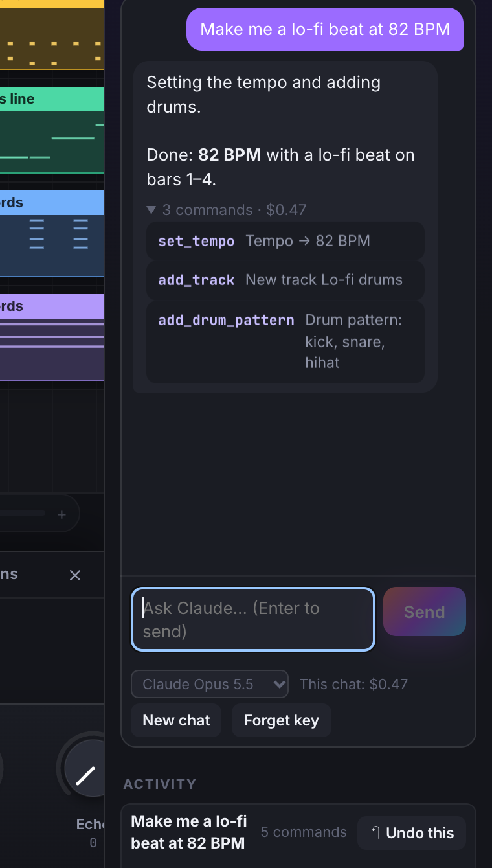The height and width of the screenshot is (868, 492).
Task: Zoom in with the plus icon
Action: (x=61, y=515)
